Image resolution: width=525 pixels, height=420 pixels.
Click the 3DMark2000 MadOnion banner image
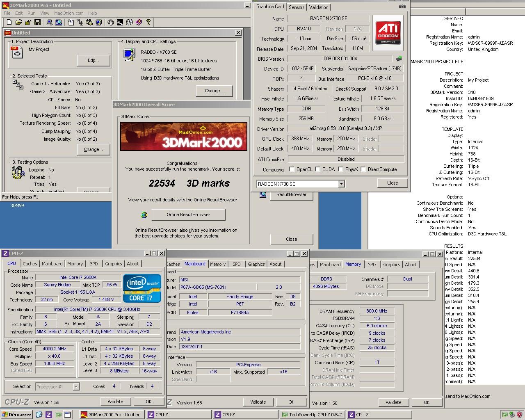click(184, 137)
